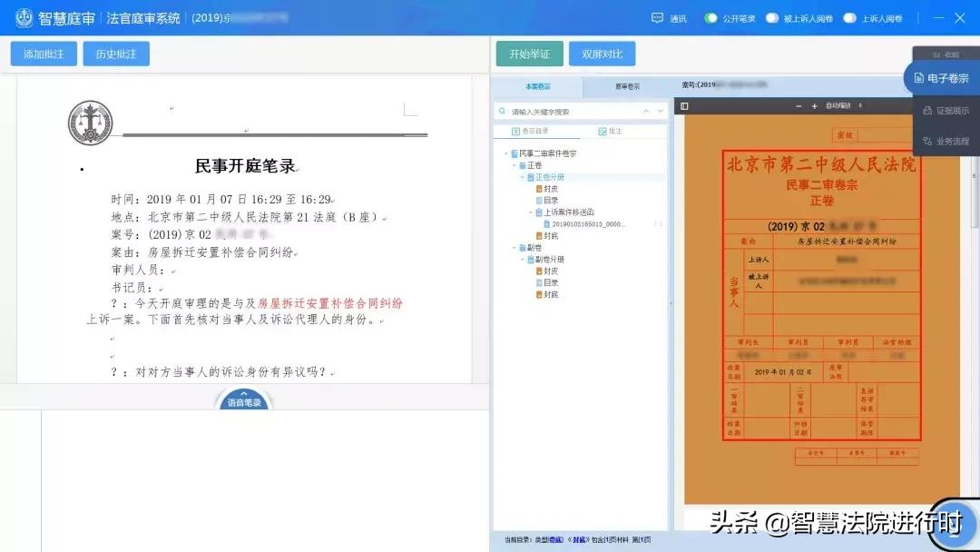
Task: Click the 开始举证 button
Action: [x=529, y=54]
